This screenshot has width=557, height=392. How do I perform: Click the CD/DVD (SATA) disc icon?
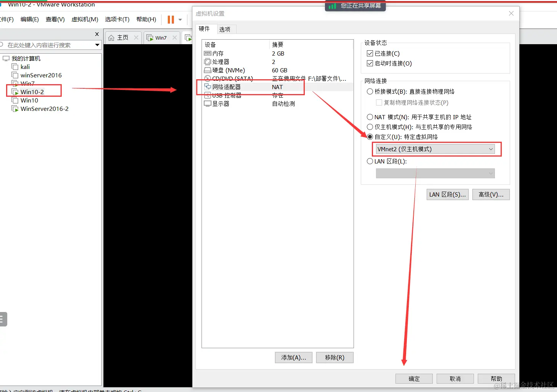pyautogui.click(x=208, y=78)
